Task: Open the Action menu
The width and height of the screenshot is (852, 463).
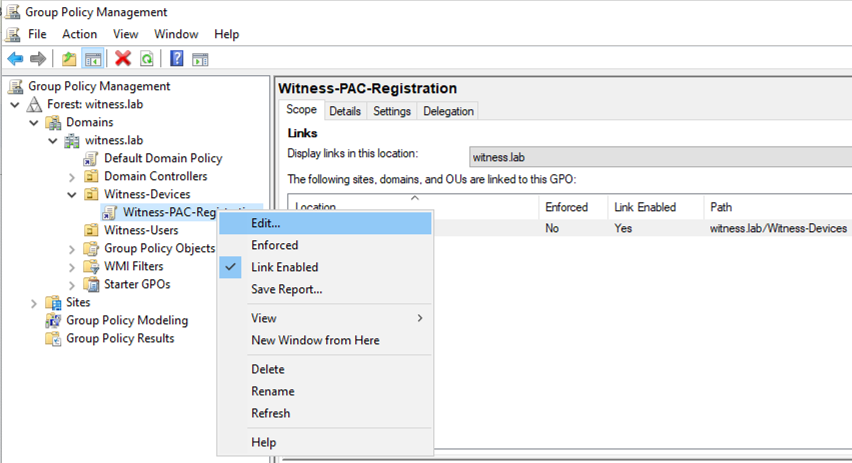Action: point(79,34)
